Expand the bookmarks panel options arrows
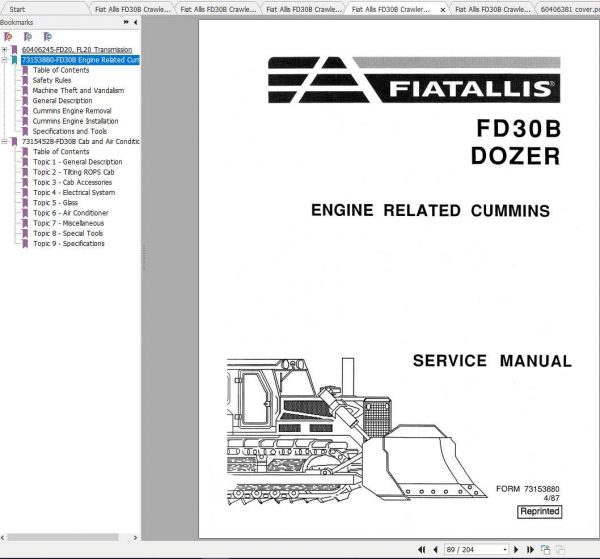The height and width of the screenshot is (559, 600). [126, 22]
